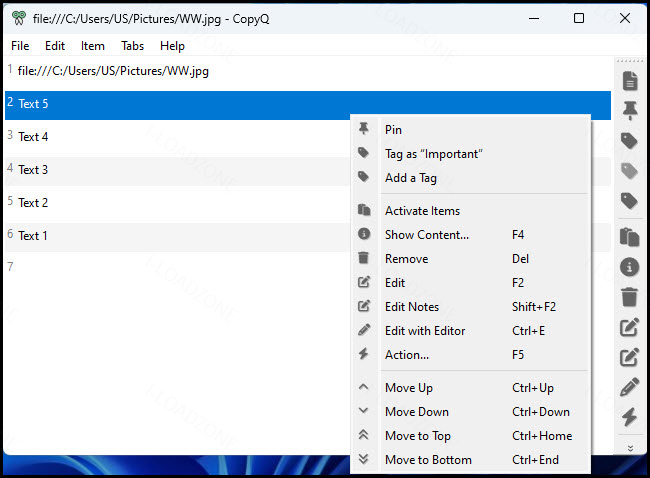The height and width of the screenshot is (478, 650).
Task: Select the Text 3 clipboard item
Action: click(177, 170)
